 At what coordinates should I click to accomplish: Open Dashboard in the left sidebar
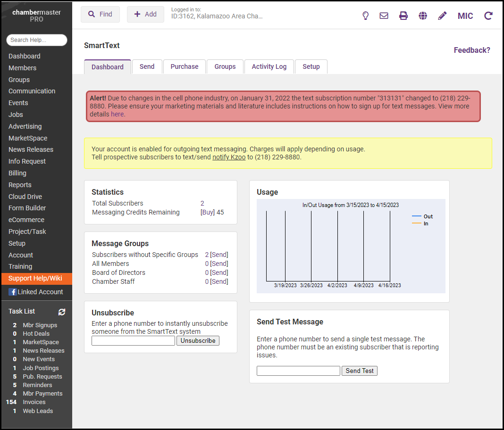pos(25,56)
